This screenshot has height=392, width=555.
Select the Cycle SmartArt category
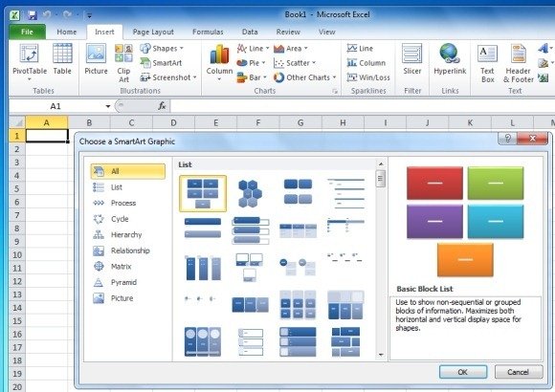click(x=128, y=219)
